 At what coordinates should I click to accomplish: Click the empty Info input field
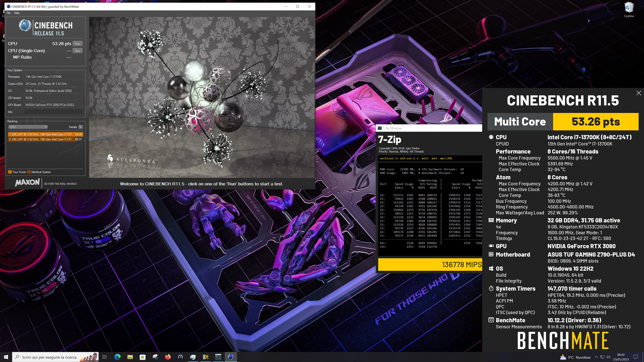click(53, 112)
